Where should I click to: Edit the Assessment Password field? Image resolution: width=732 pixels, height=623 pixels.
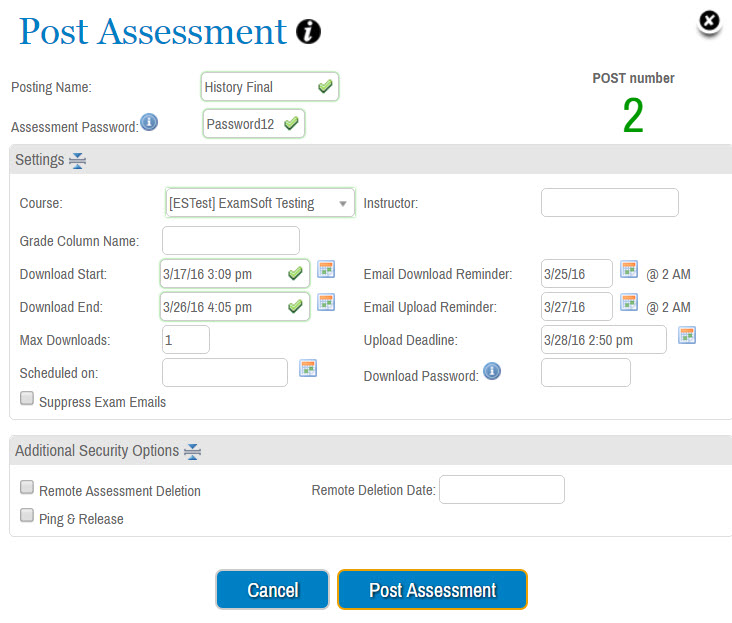pyautogui.click(x=253, y=124)
